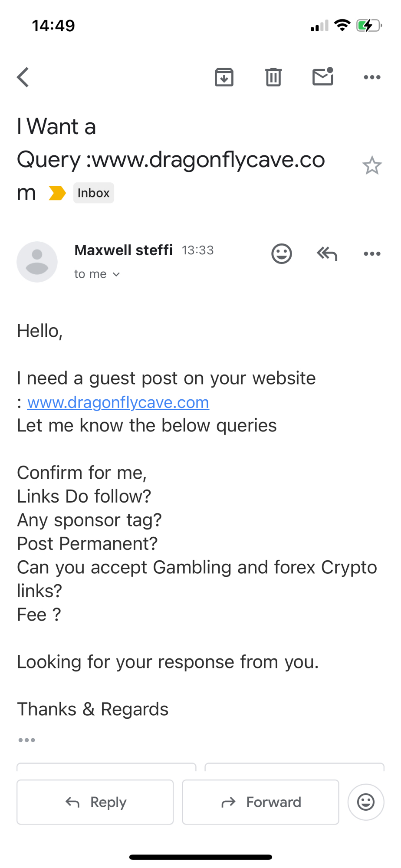Delete this email with trash icon
This screenshot has height=868, width=401.
point(273,77)
